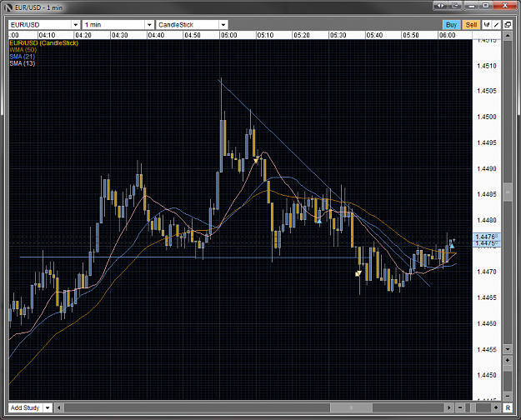This screenshot has height=420, width=521.
Task: Click the 1.4450 price axis label
Action: pyautogui.click(x=487, y=375)
